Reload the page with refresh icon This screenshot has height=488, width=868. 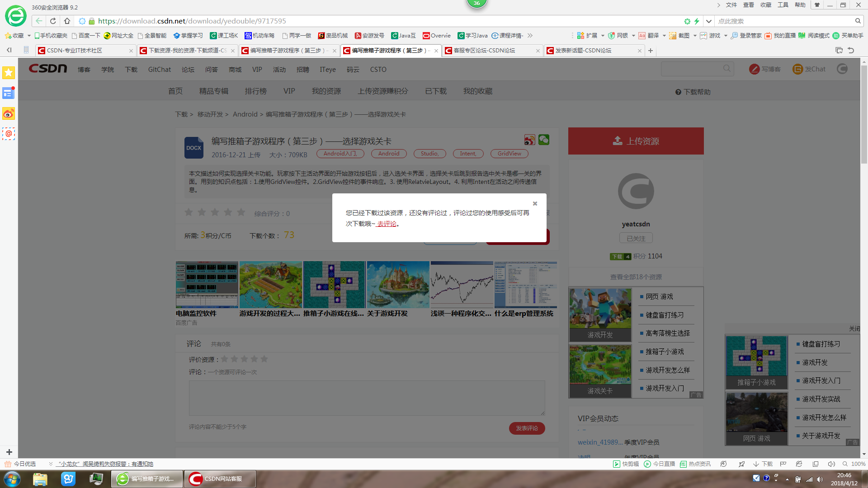[x=53, y=21]
